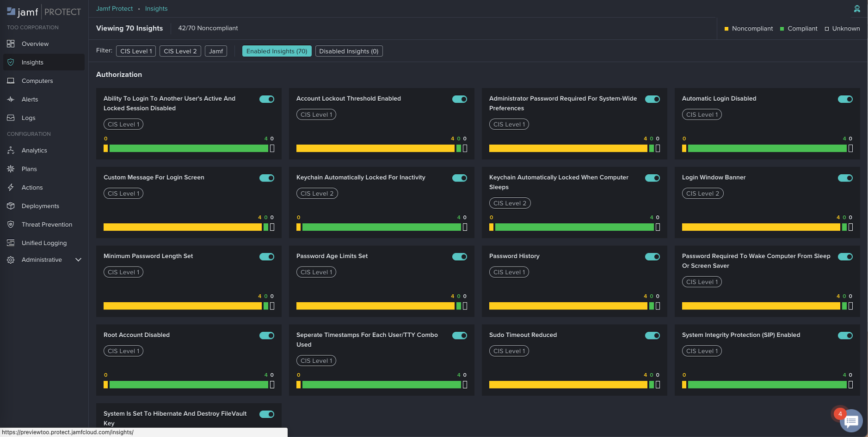Filter insights by Jamf
This screenshot has width=868, height=437.
point(216,51)
